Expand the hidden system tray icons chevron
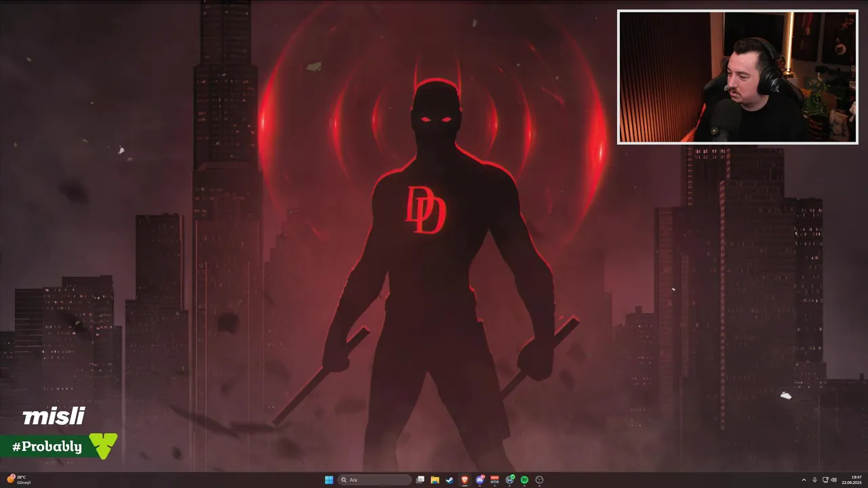Screen dimensions: 868x488 coord(804,480)
